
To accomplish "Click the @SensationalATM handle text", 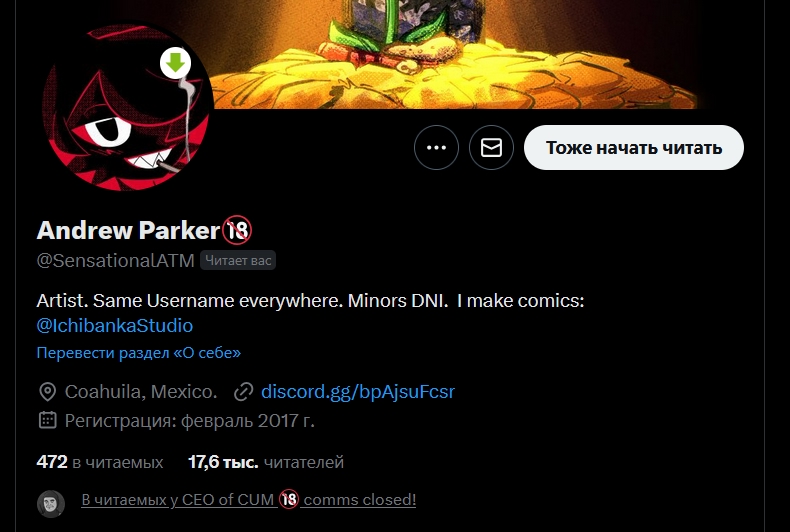I will [x=115, y=260].
